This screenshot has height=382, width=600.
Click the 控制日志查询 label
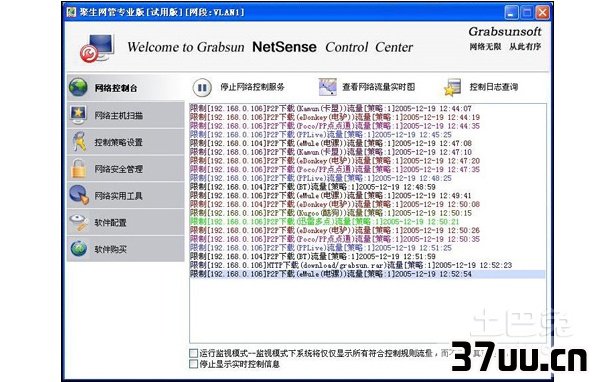coord(494,87)
